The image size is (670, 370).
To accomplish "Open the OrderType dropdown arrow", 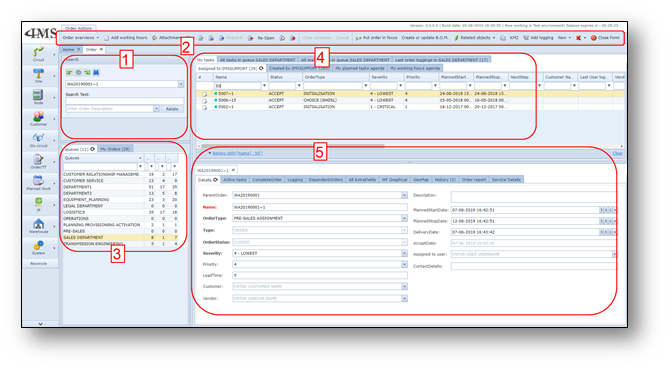I will (404, 218).
